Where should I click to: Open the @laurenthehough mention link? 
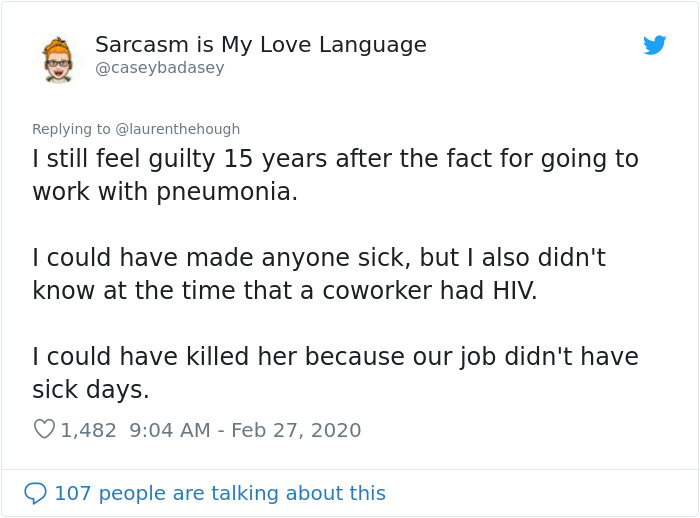(178, 129)
